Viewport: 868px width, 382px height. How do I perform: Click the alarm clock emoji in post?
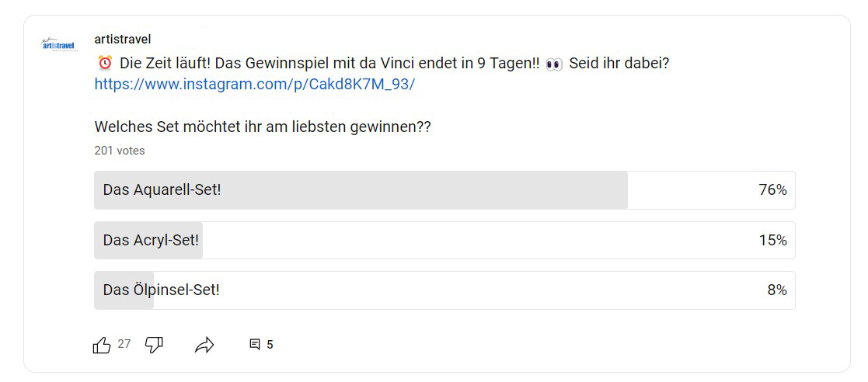105,63
